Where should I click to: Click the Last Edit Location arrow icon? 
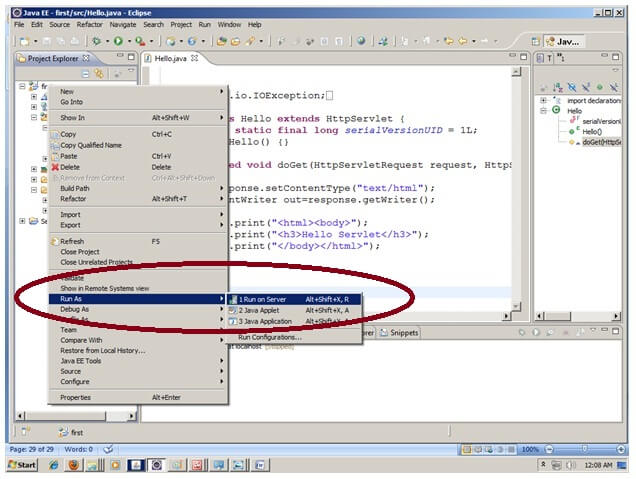449,41
